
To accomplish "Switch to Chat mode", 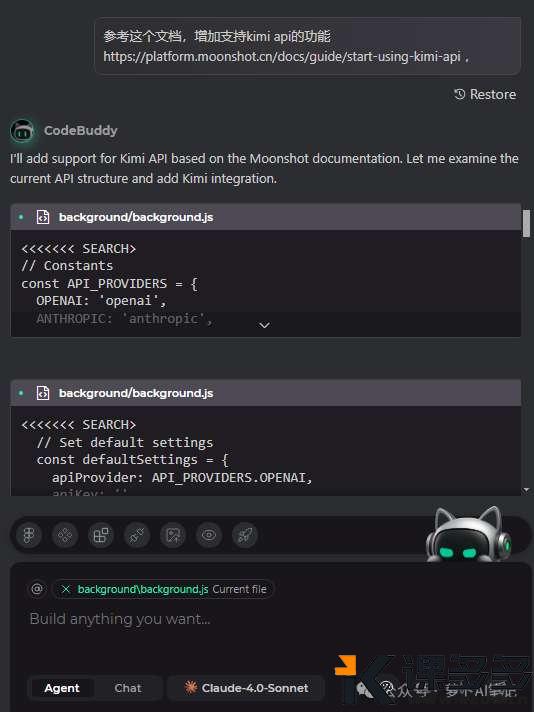I will click(128, 688).
